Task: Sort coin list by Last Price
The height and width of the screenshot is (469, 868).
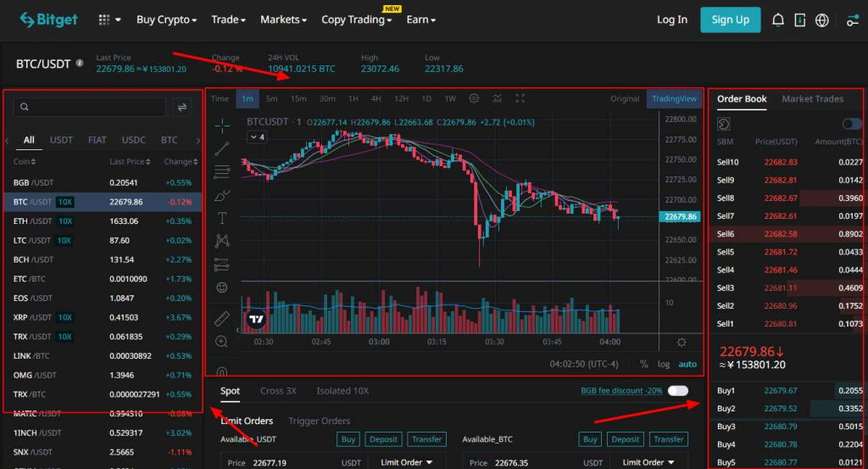Action: (x=130, y=162)
